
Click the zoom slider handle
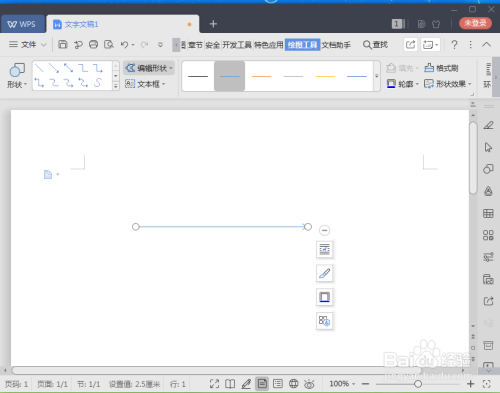(x=418, y=384)
